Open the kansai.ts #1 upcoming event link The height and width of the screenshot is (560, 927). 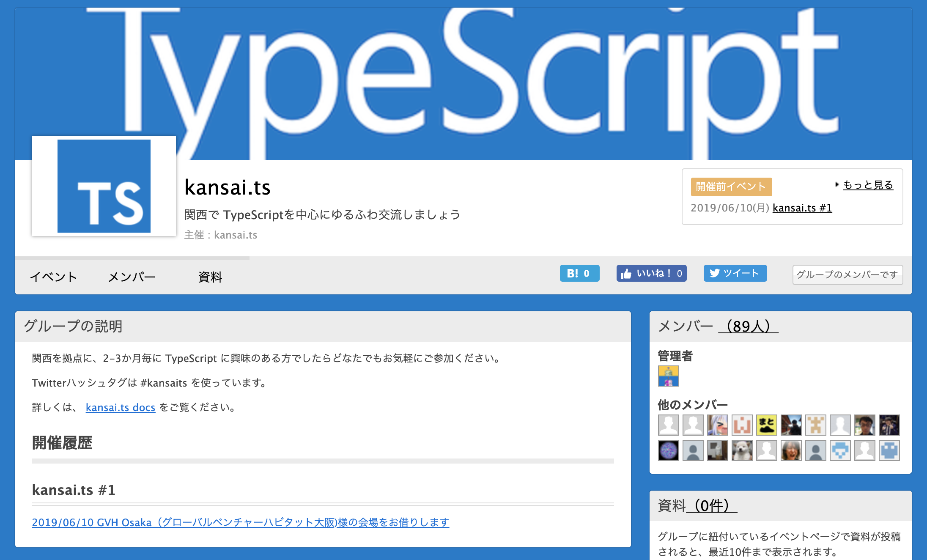click(x=802, y=208)
